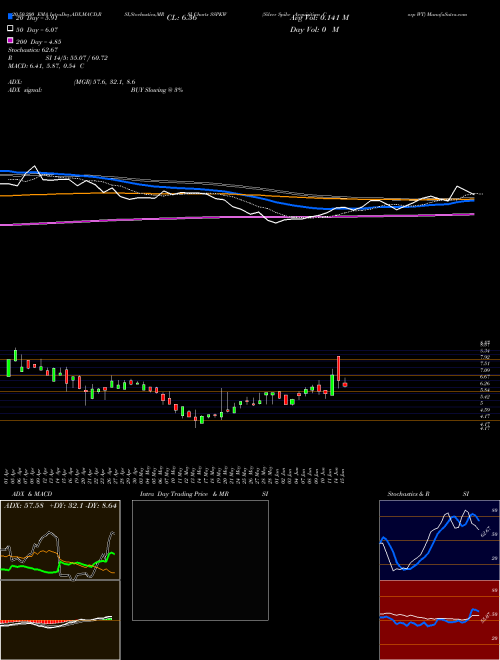Click the last red candlestick on the chart

click(345, 384)
